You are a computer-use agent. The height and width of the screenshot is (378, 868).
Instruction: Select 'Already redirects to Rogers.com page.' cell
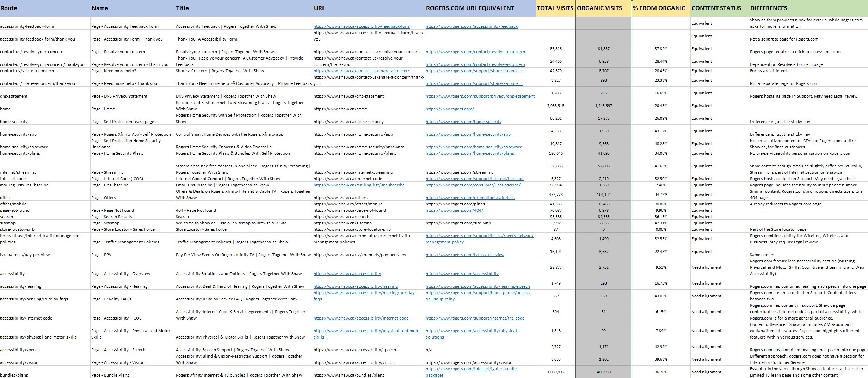pos(808,204)
